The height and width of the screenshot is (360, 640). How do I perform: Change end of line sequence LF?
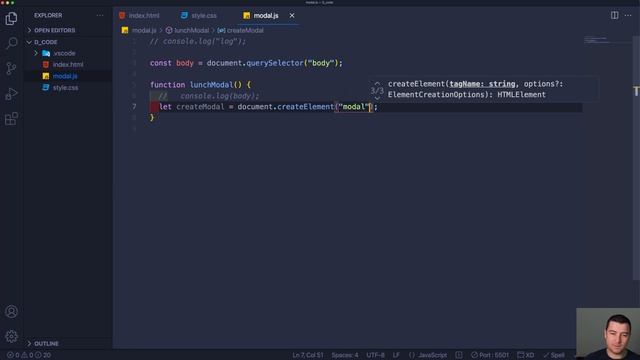[396, 355]
